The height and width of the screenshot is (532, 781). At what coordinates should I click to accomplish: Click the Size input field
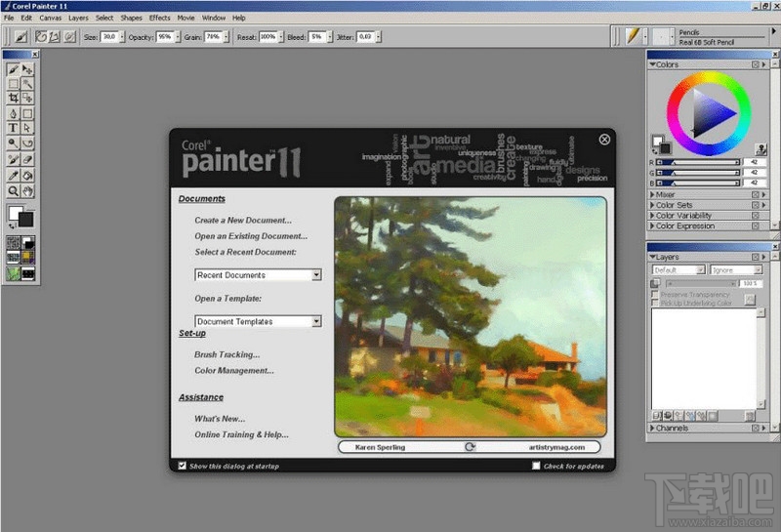point(109,36)
